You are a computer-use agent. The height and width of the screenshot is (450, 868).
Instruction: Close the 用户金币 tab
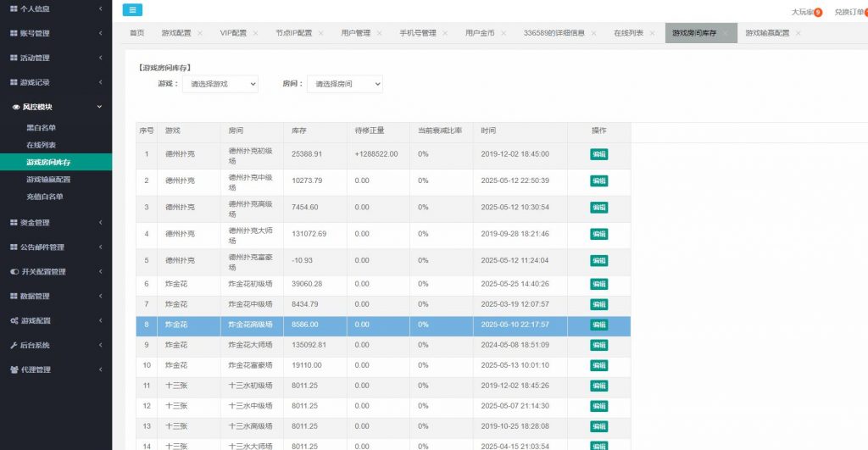point(504,33)
